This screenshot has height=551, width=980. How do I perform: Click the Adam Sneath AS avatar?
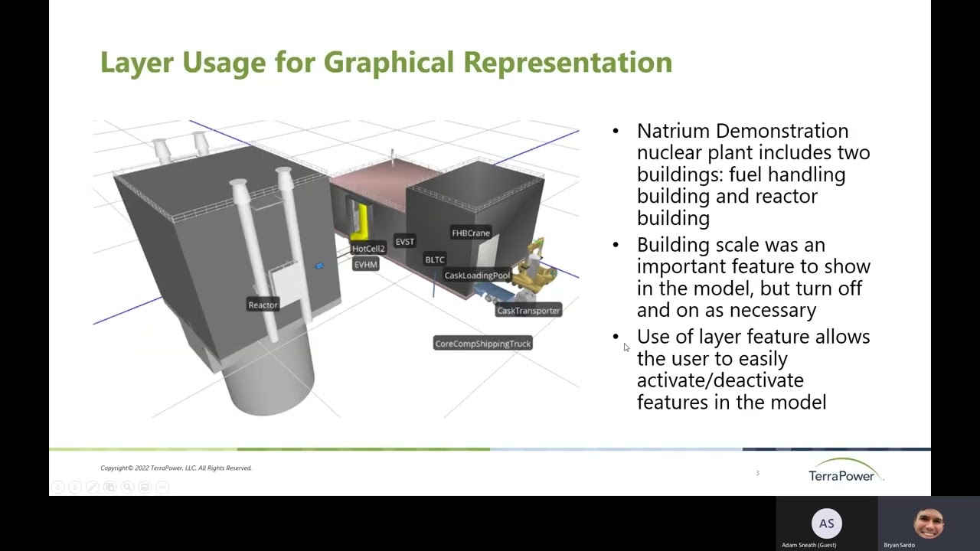[x=826, y=523]
